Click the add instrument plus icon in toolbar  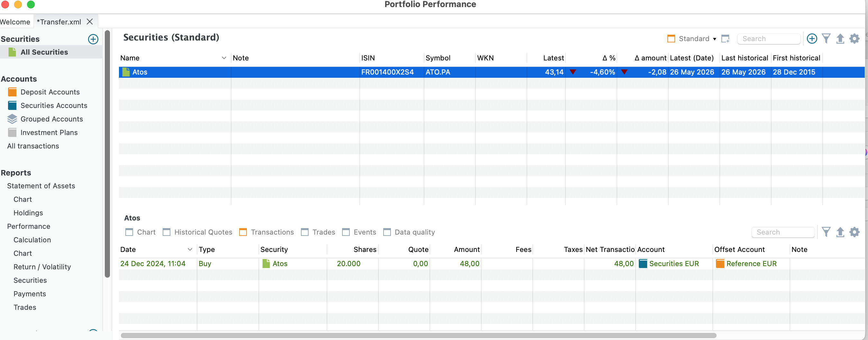(x=812, y=39)
